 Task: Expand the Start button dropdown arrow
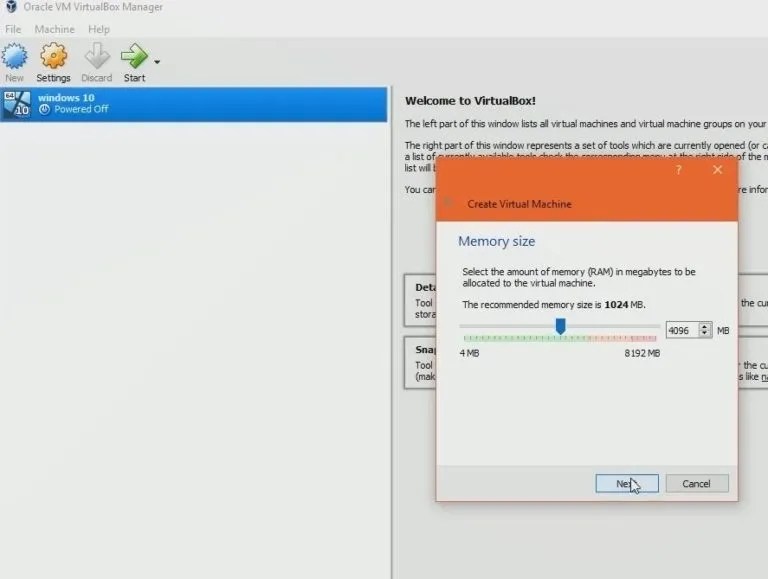pos(157,62)
